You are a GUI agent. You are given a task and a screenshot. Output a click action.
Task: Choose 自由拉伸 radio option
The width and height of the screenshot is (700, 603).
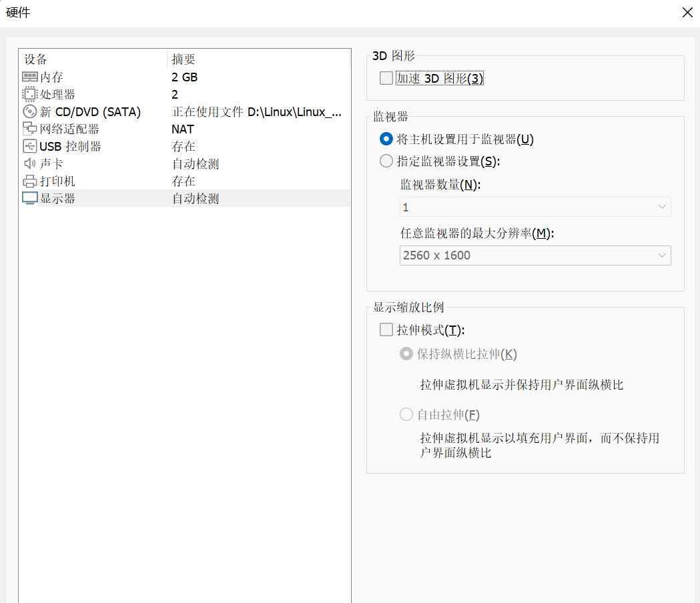[406, 414]
